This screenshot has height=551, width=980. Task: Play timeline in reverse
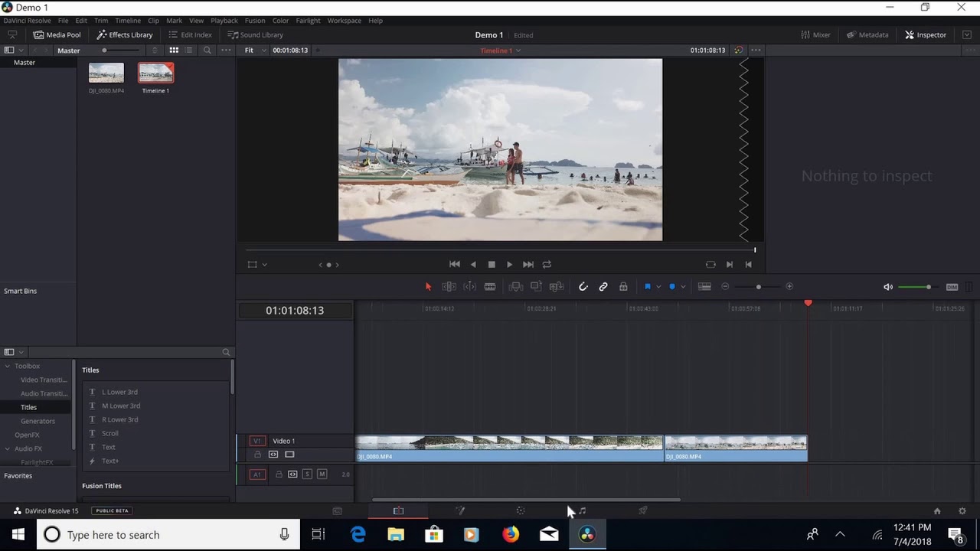tap(473, 264)
